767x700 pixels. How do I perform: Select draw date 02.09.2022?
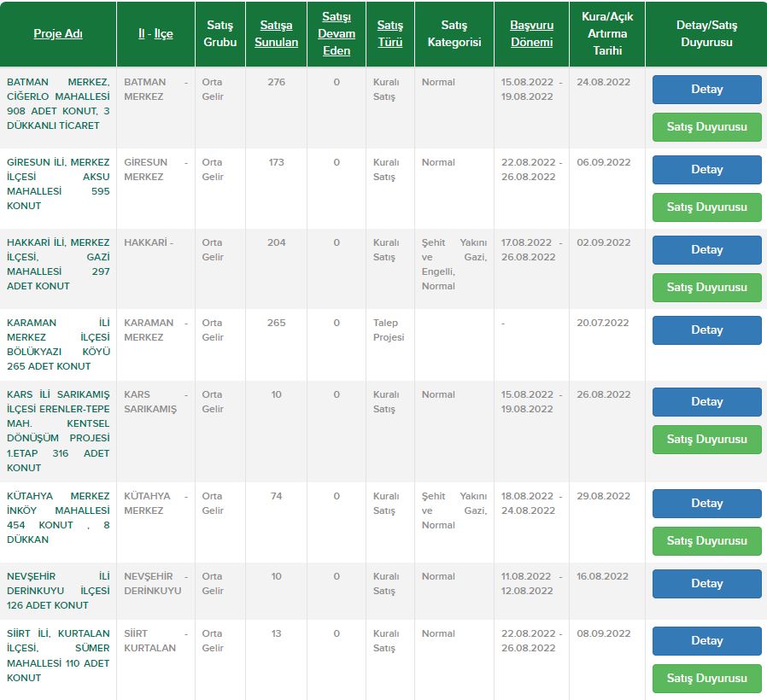(603, 242)
